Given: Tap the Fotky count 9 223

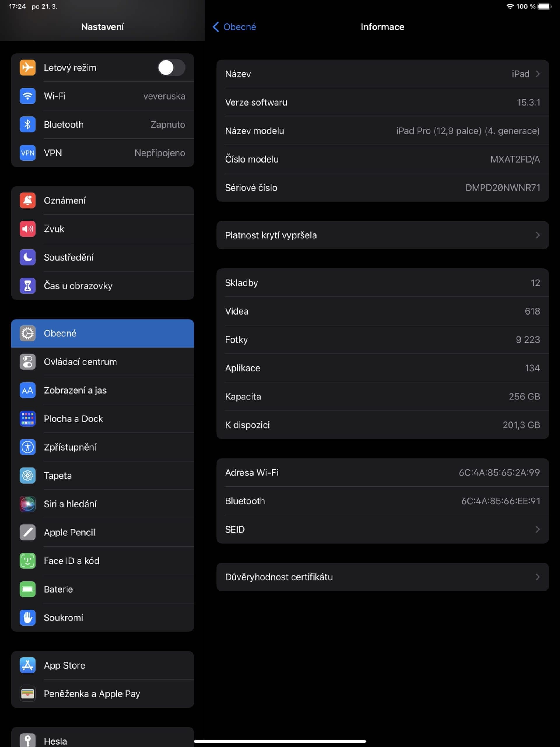Looking at the screenshot, I should 528,339.
